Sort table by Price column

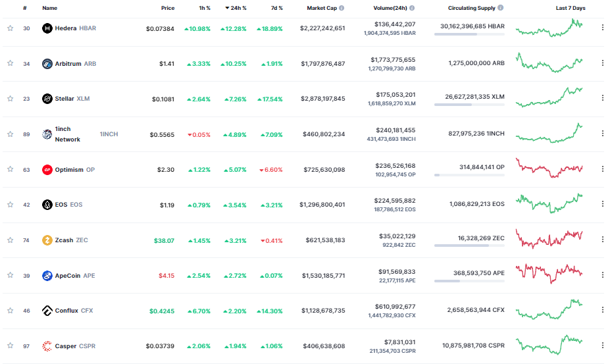(168, 8)
